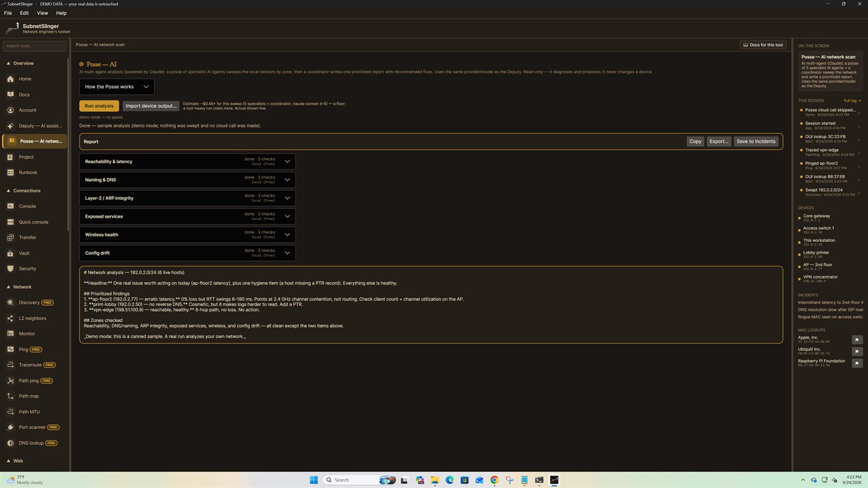Click the flag button beside Raspberry Pi Foundation

click(857, 363)
